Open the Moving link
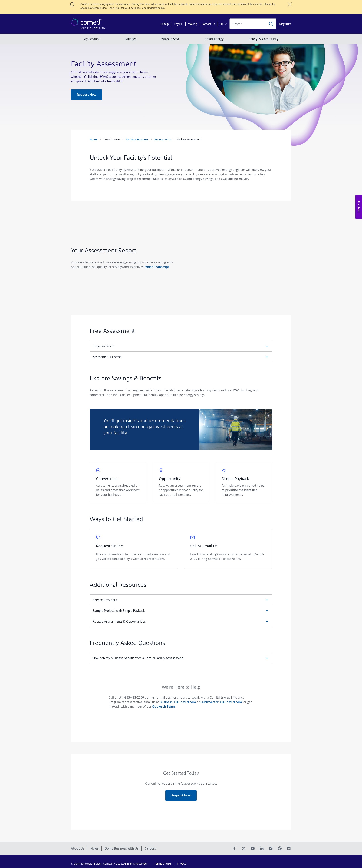Viewport: 362px width, 868px height. coord(192,24)
